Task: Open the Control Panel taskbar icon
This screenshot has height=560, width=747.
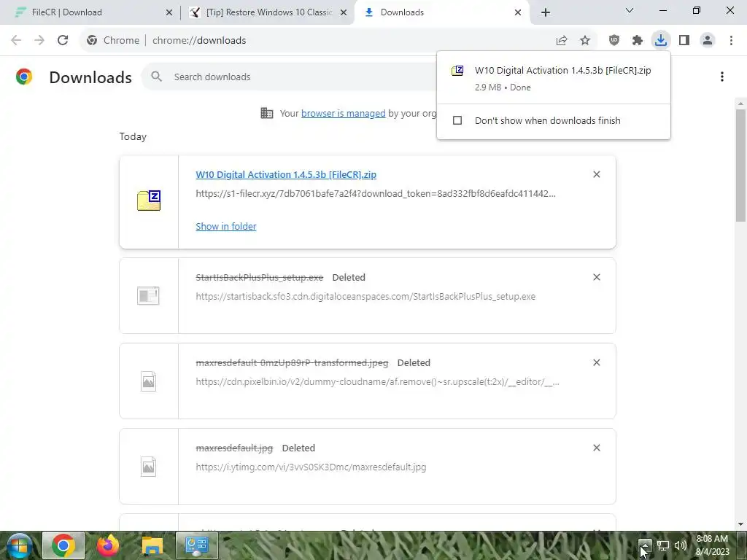Action: click(x=197, y=545)
